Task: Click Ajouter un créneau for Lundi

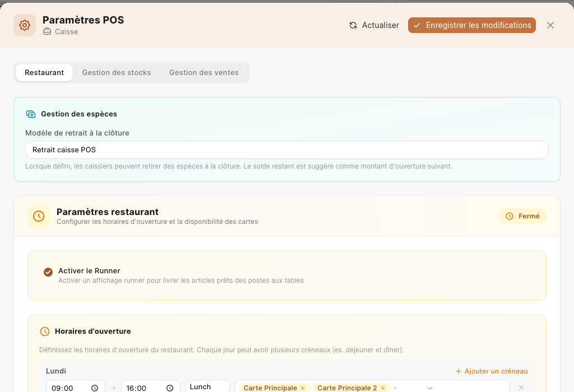Action: [x=492, y=371]
